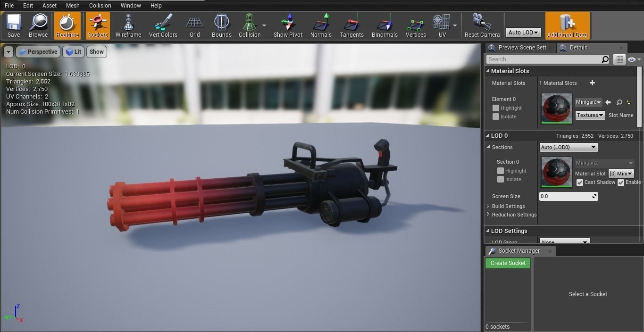
Task: Add a new material slot
Action: (592, 83)
